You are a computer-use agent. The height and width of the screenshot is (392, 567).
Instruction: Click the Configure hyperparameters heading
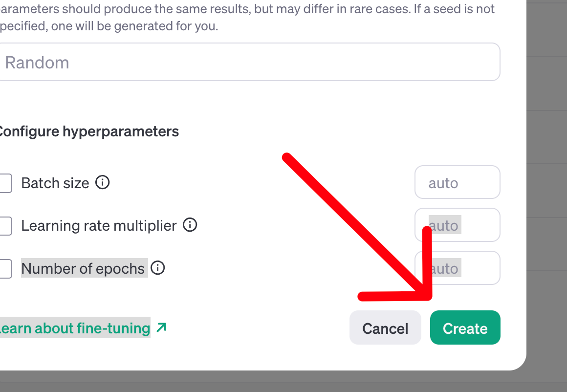[x=88, y=131]
